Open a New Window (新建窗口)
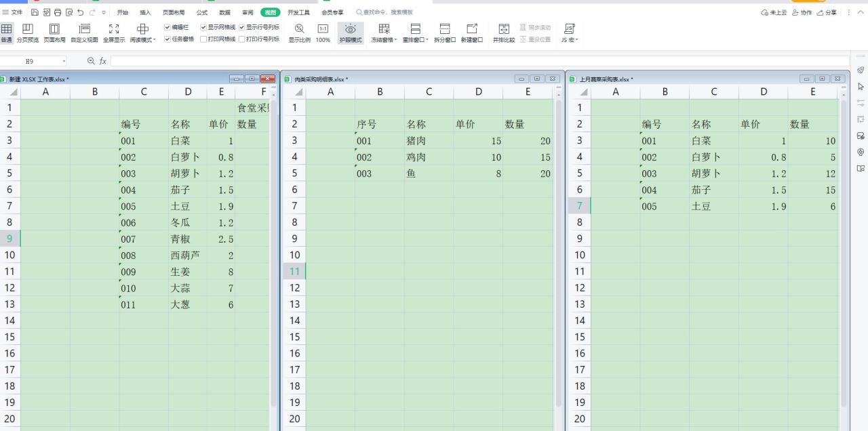Screen dimensions: 868x431 coord(472,33)
